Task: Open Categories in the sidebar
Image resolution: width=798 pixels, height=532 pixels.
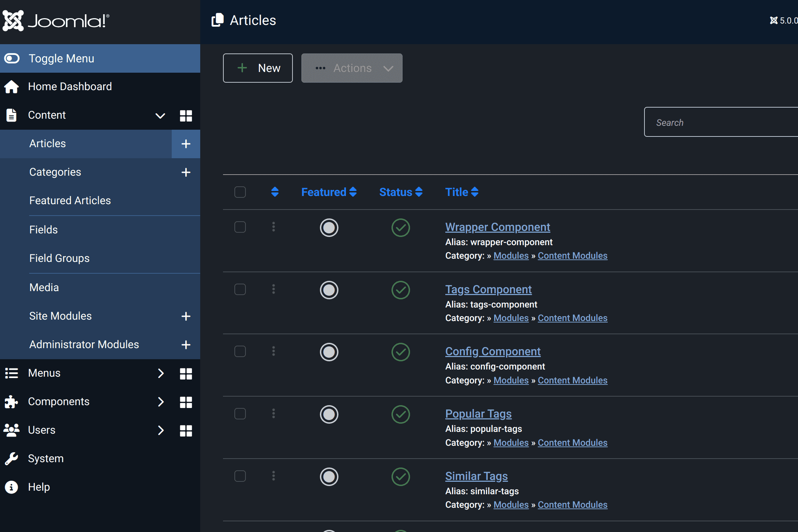Action: 55,172
